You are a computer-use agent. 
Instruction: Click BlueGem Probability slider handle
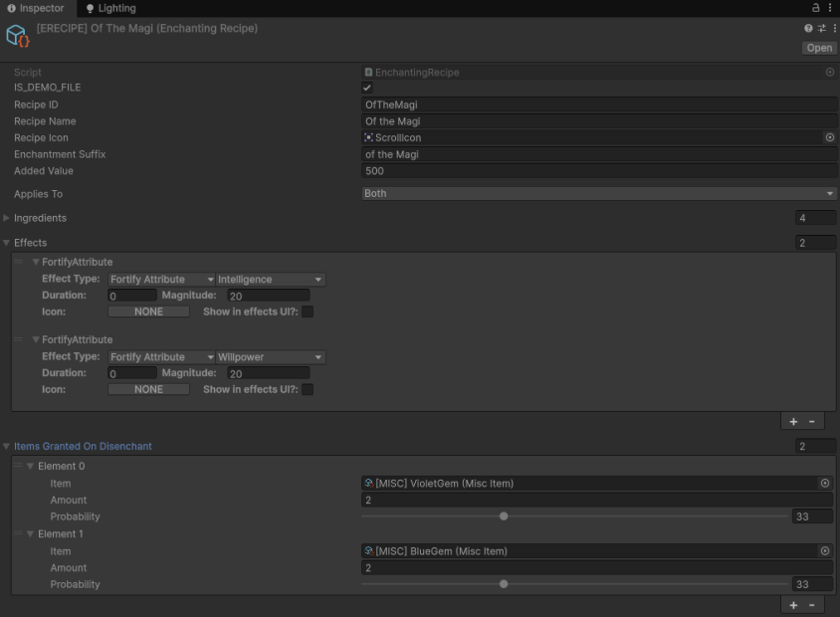[504, 584]
